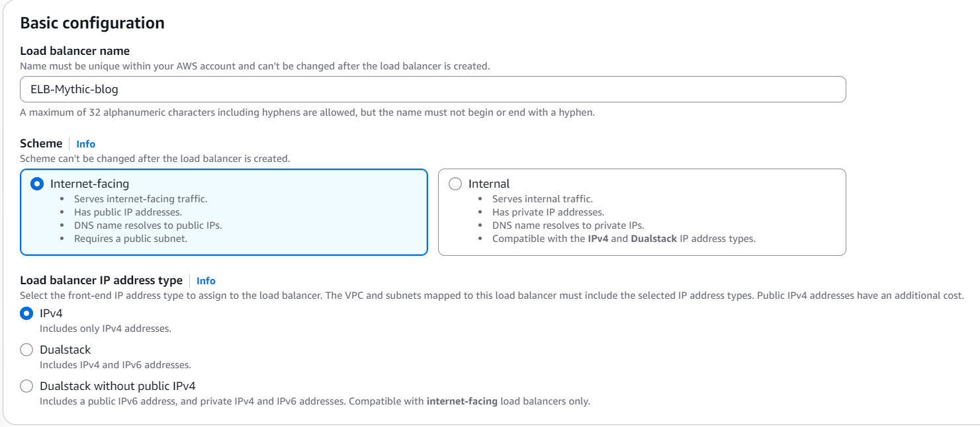This screenshot has height=427, width=980.
Task: Click "Scheme can't be changed" helper text
Action: 155,159
